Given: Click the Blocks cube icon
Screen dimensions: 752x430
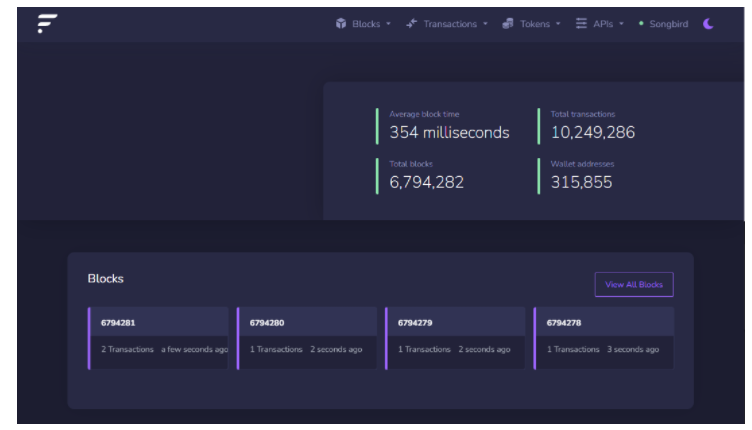Looking at the screenshot, I should [341, 24].
